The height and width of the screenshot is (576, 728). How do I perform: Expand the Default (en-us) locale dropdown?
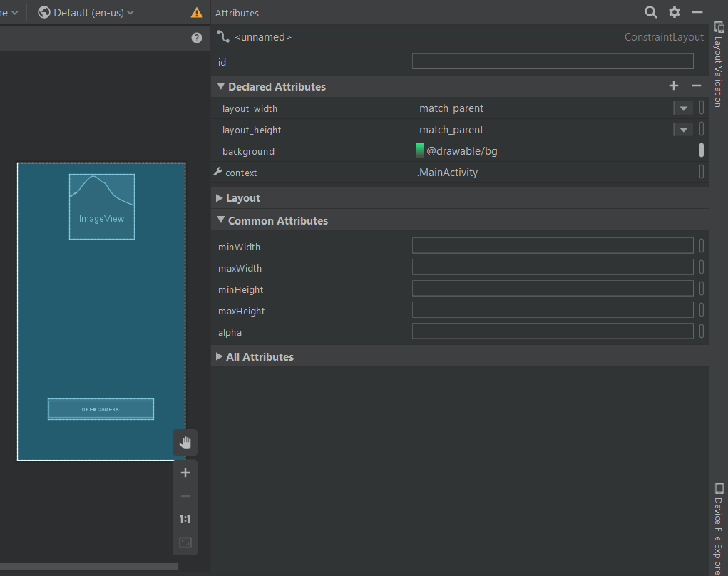(x=85, y=12)
